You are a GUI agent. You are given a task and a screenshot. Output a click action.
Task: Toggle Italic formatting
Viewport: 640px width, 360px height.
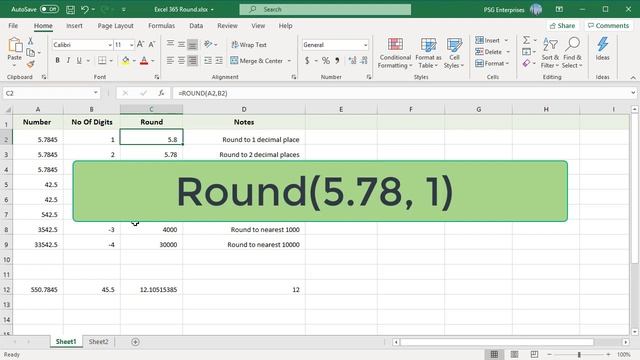[x=68, y=60]
